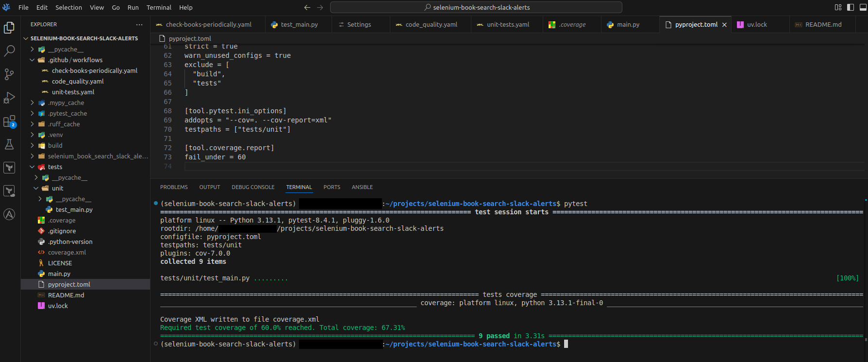Open the Selection menu

tap(68, 7)
